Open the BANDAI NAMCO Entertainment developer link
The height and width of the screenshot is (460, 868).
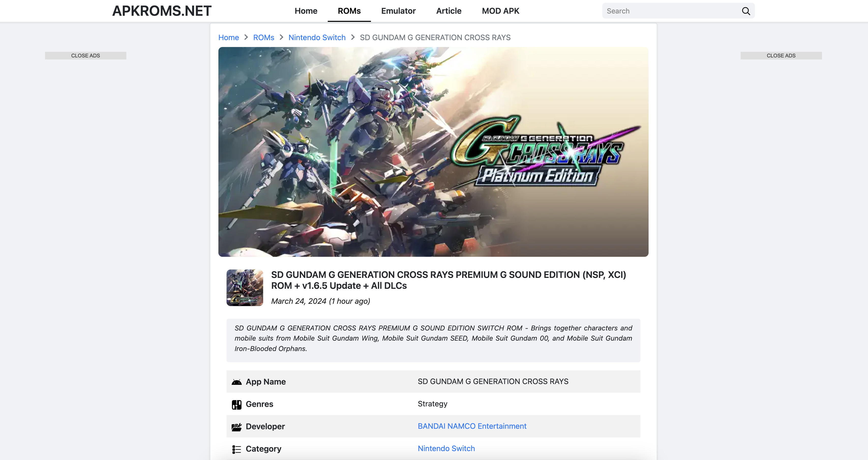[x=472, y=426]
